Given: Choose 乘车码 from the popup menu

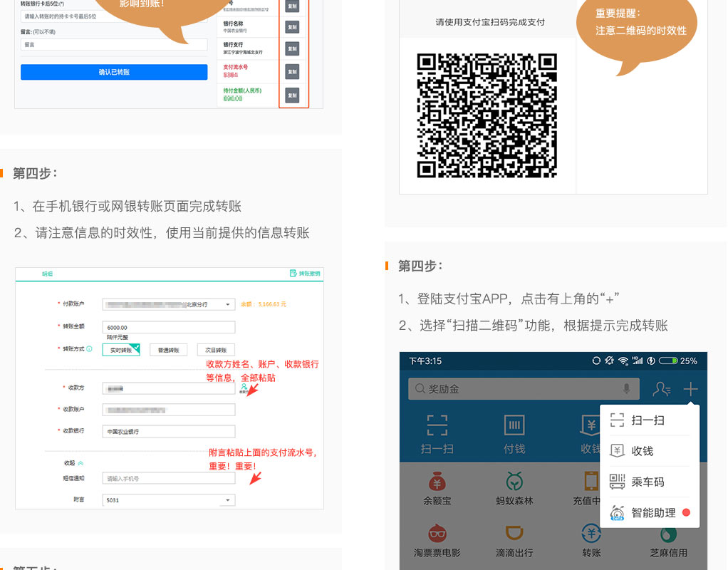Looking at the screenshot, I should [x=647, y=482].
